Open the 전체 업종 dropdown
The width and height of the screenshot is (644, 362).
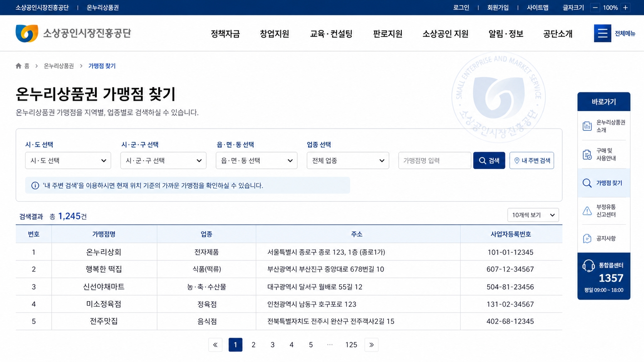[348, 160]
